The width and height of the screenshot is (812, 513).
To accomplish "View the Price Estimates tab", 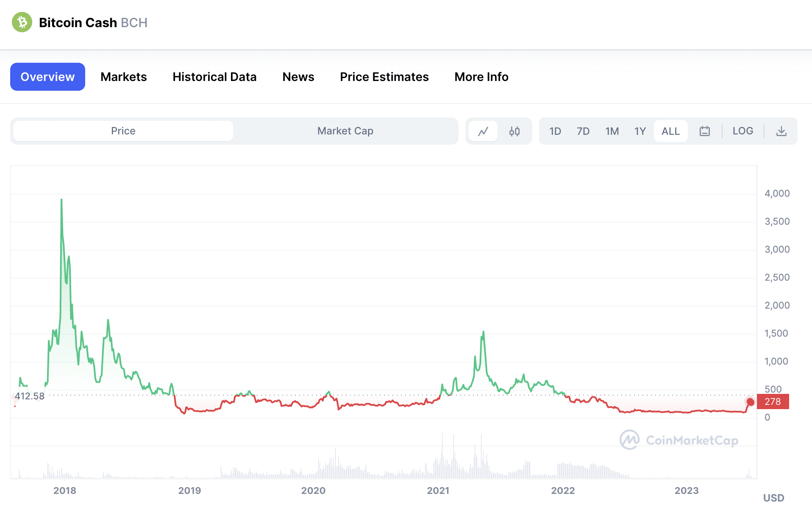I will click(x=384, y=77).
